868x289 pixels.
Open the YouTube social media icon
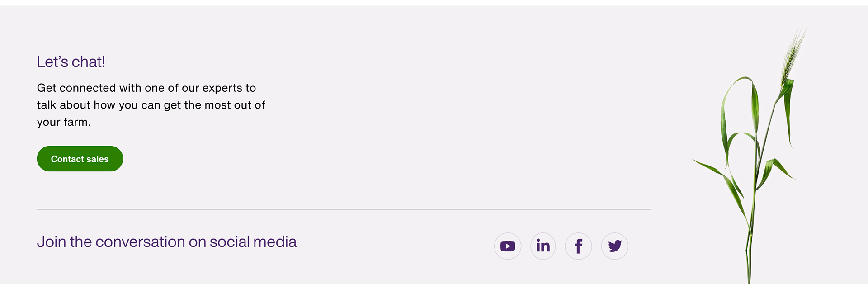point(508,246)
